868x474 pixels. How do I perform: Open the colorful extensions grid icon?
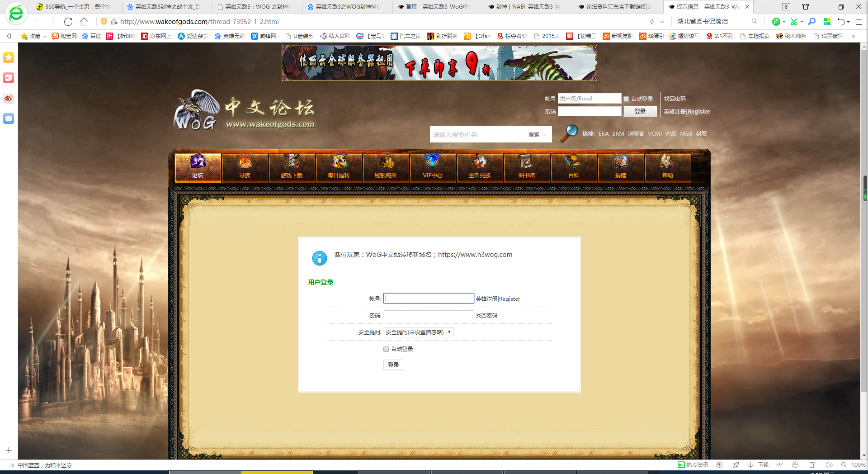(x=827, y=21)
